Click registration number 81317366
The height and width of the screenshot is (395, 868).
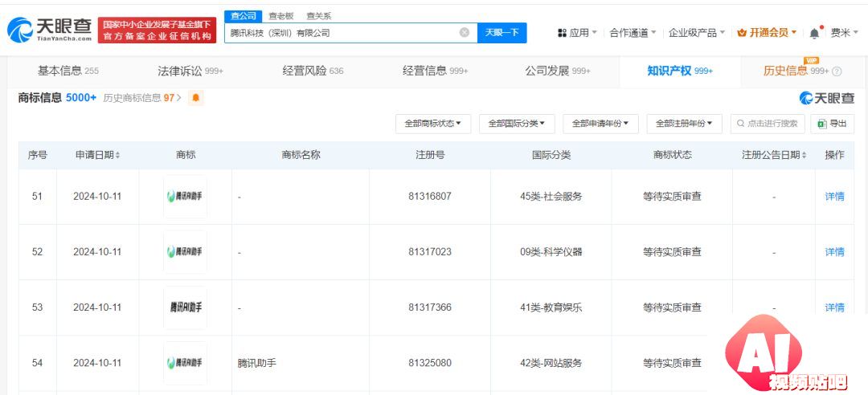429,307
